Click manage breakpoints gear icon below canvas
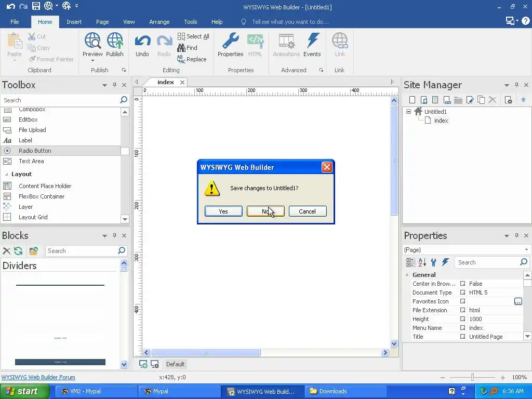This screenshot has width=532, height=399. (x=155, y=364)
